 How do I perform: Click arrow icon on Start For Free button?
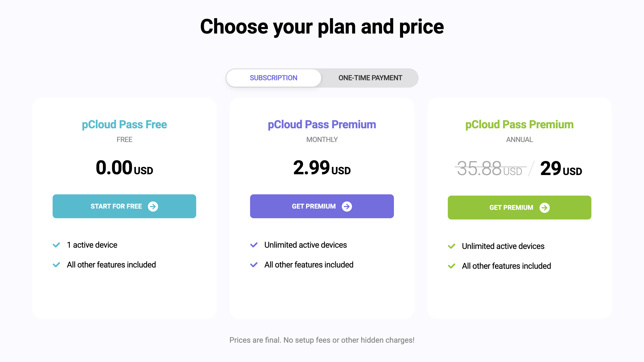tap(153, 206)
